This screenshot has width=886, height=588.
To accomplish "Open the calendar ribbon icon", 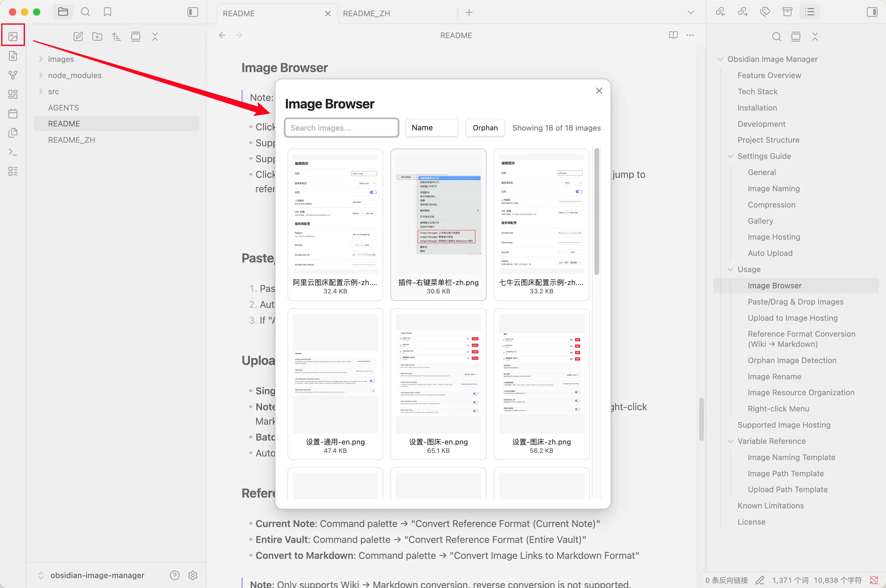I will 13,113.
